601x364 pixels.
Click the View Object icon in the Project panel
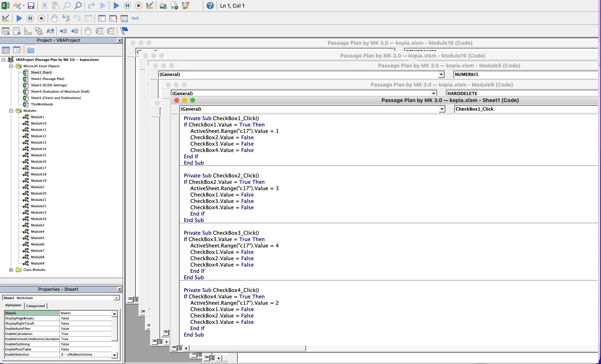[x=17, y=50]
